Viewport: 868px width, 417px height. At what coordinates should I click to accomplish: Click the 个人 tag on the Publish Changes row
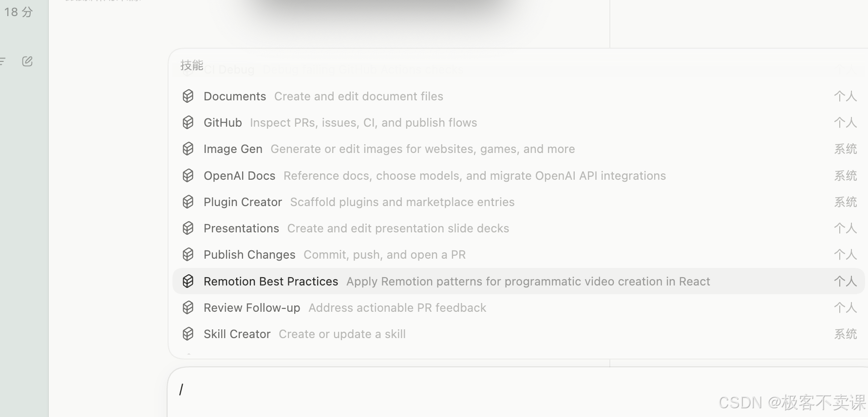tap(845, 254)
